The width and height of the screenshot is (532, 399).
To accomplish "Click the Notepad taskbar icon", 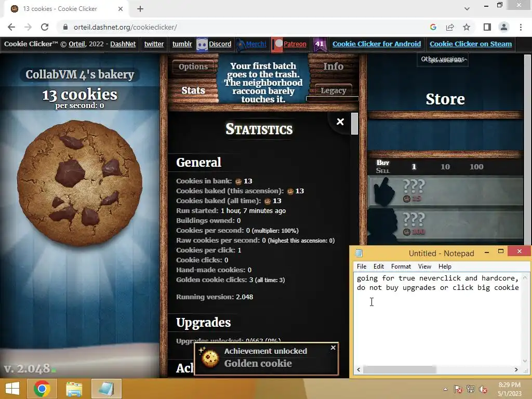I will tap(106, 389).
